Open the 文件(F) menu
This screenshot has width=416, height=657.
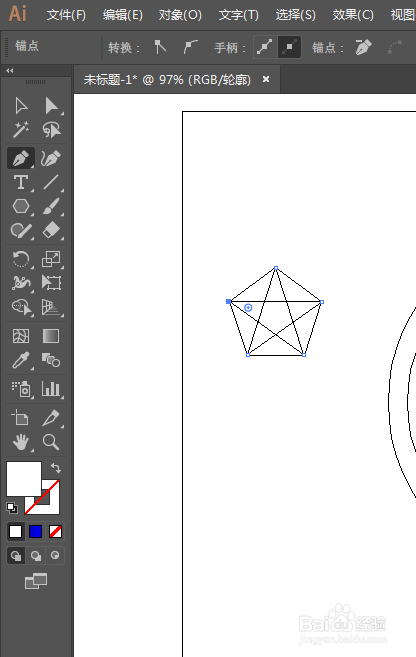tap(66, 15)
